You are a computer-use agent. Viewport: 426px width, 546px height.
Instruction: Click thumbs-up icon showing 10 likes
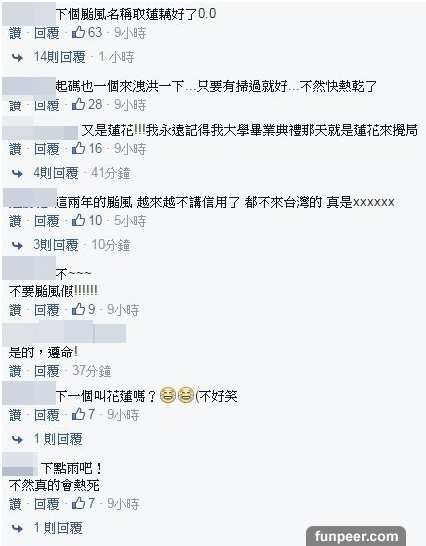coord(78,220)
